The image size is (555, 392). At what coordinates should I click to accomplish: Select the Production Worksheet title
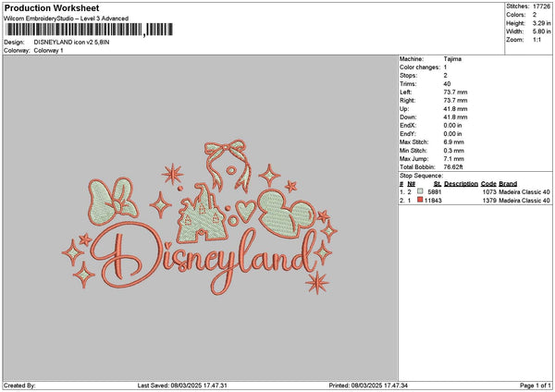tap(52, 7)
